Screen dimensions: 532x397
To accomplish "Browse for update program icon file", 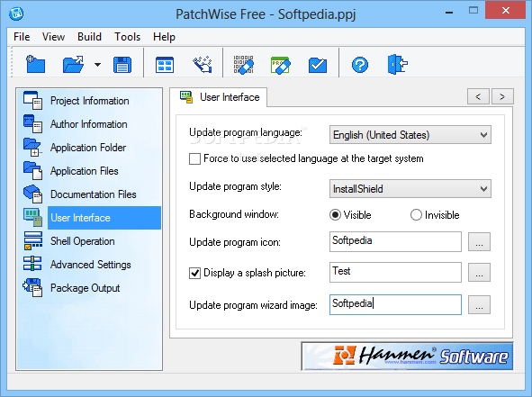I will coord(479,241).
